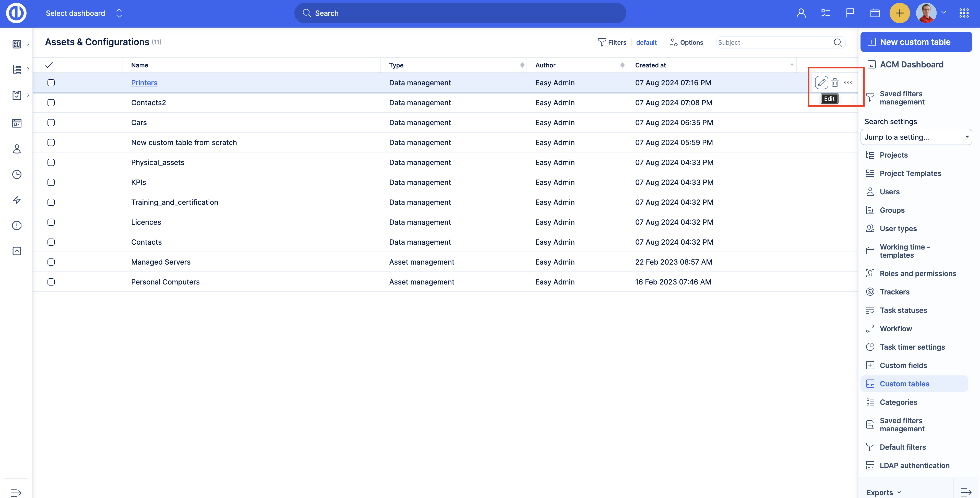This screenshot has height=498, width=980.
Task: Click the yellow plus create button
Action: 899,13
